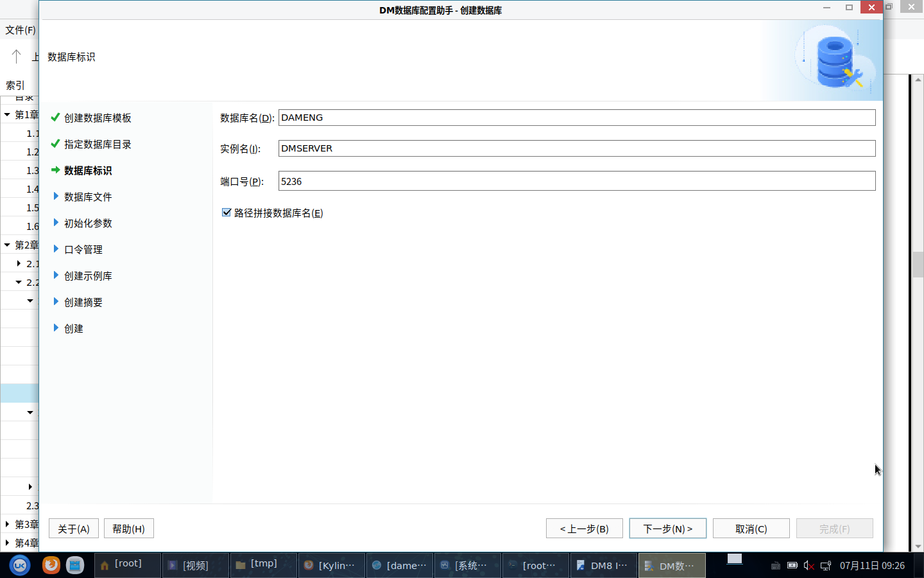Click the keyboard input tray icon
924x578 pixels.
click(x=775, y=566)
